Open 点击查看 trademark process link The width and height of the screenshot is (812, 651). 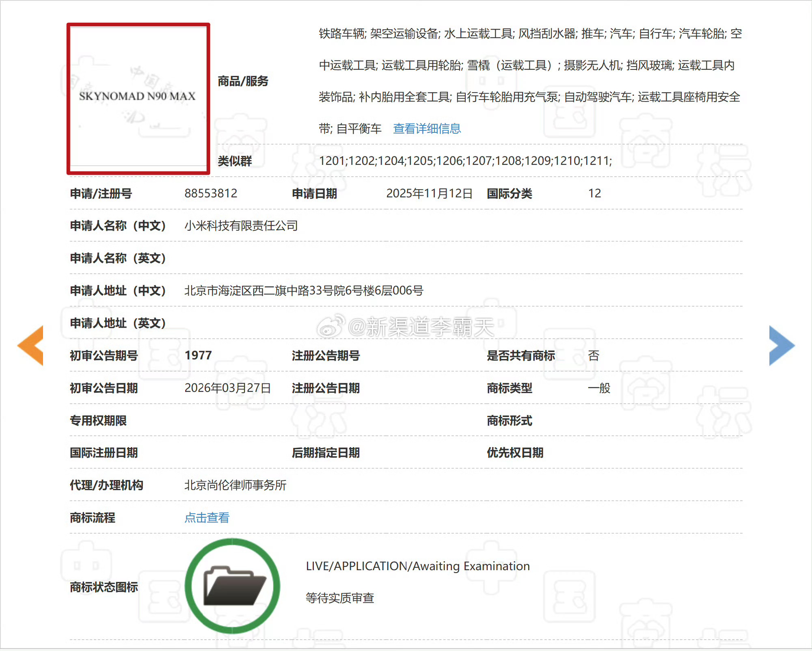click(x=207, y=518)
